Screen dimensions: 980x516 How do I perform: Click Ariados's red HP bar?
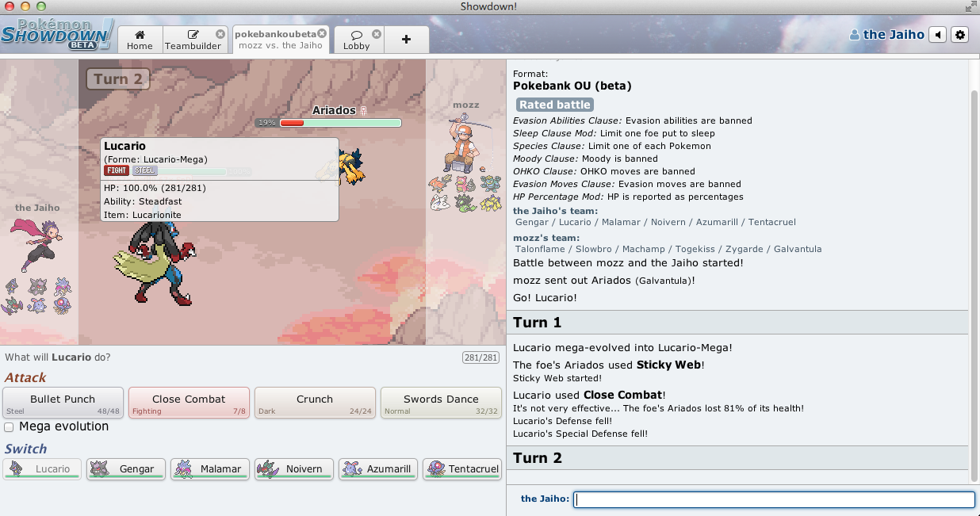click(291, 123)
